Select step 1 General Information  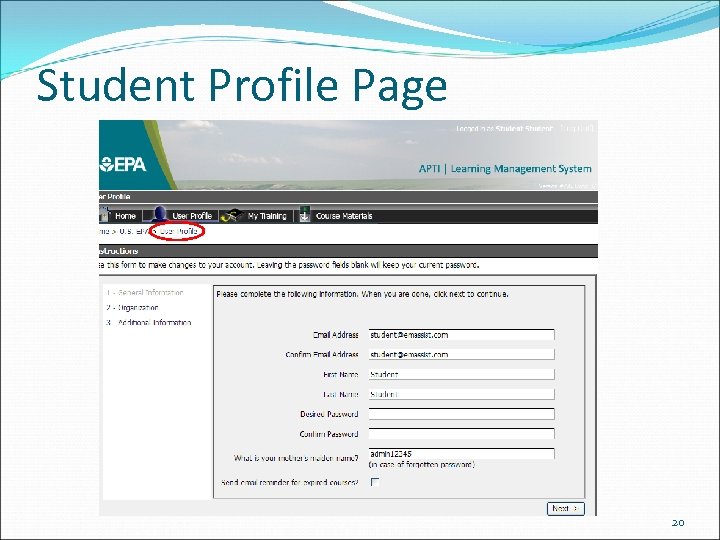(x=145, y=292)
